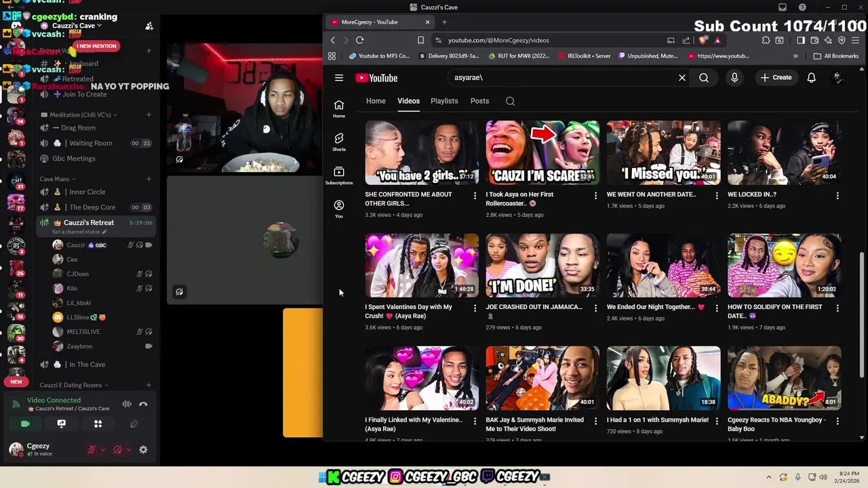Open Discord user settings gear

click(143, 449)
